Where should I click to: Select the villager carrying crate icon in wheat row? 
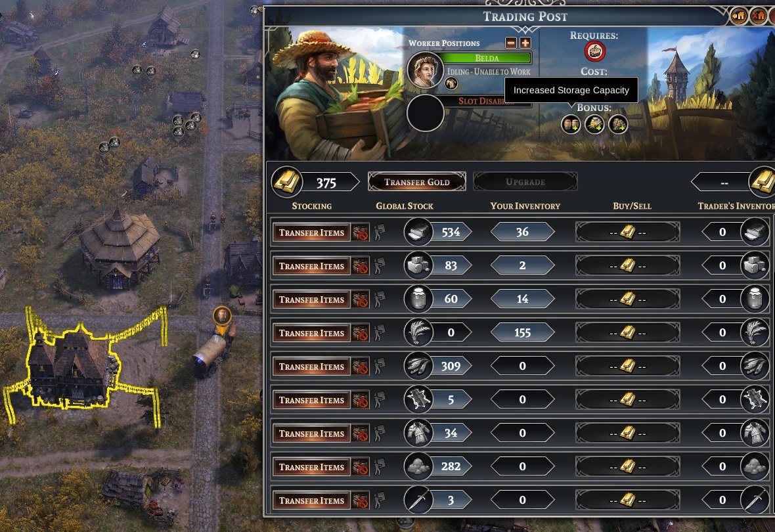(379, 332)
